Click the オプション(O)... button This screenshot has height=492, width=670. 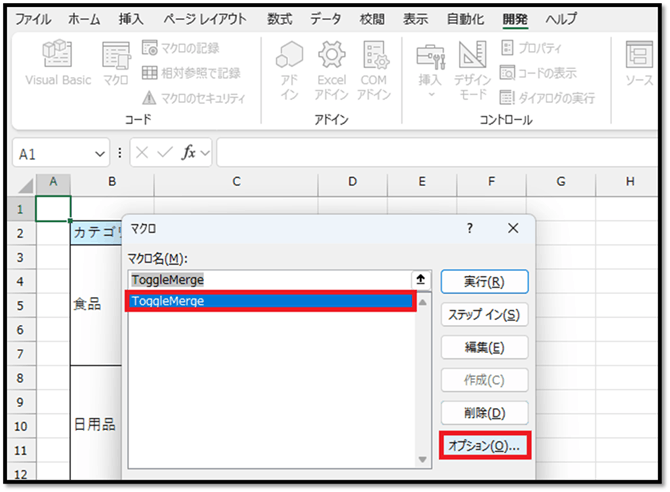[x=484, y=446]
